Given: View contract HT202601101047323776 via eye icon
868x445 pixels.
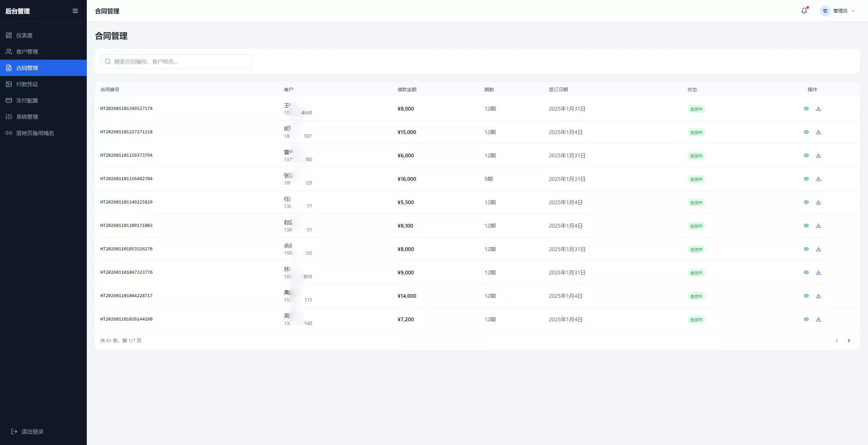Looking at the screenshot, I should (x=806, y=272).
